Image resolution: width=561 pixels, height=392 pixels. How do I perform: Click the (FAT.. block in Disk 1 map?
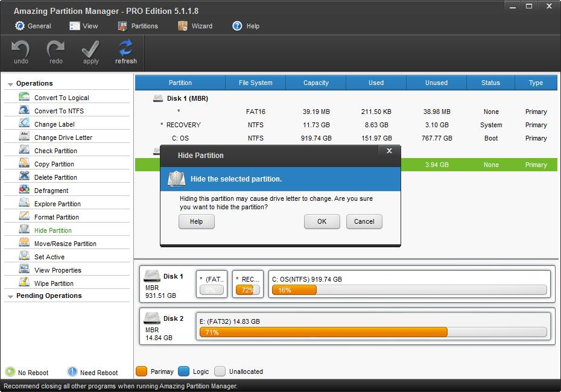212,284
